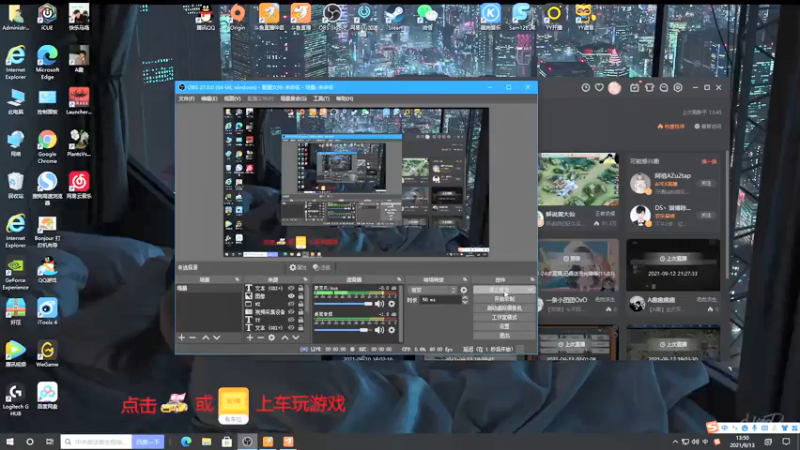Image resolution: width=800 pixels, height=450 pixels.
Task: Move the selected source up in Sources panel
Action: (285, 338)
